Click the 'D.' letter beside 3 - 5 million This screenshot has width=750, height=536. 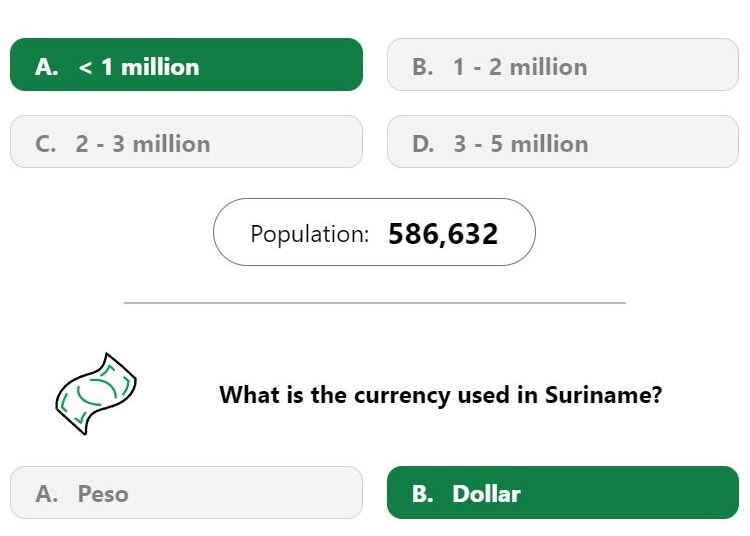(x=423, y=144)
